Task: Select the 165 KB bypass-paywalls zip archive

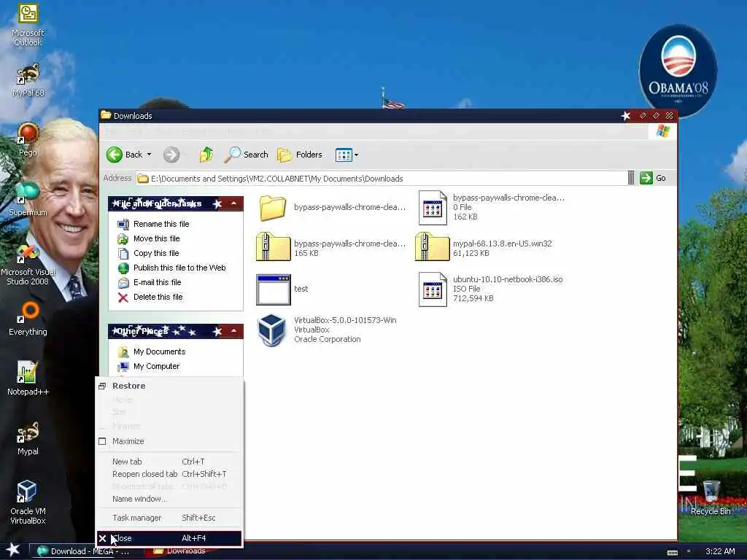Action: [330, 248]
